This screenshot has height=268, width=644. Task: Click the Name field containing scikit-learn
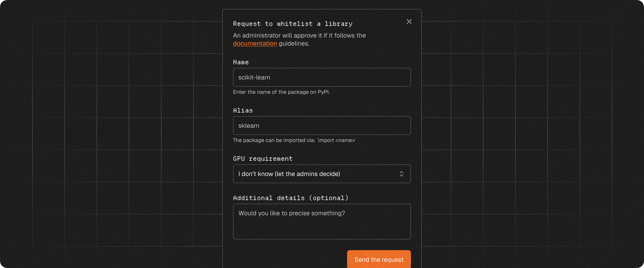coord(322,77)
